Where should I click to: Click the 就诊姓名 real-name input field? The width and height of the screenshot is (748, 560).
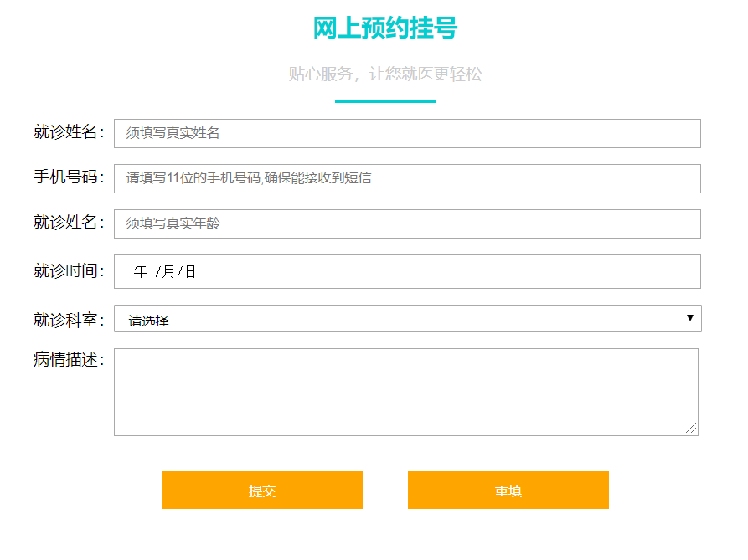coord(407,133)
